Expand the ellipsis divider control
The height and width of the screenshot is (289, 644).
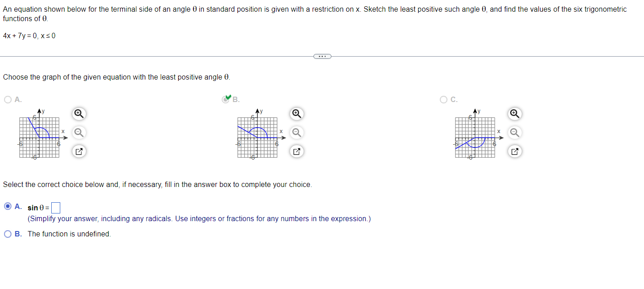(322, 56)
